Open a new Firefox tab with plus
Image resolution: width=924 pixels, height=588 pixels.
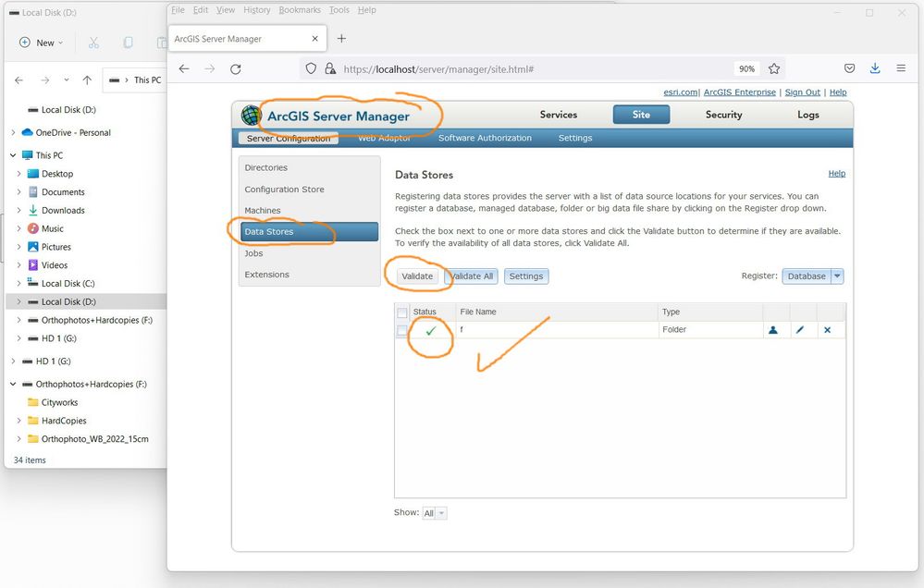tap(341, 39)
